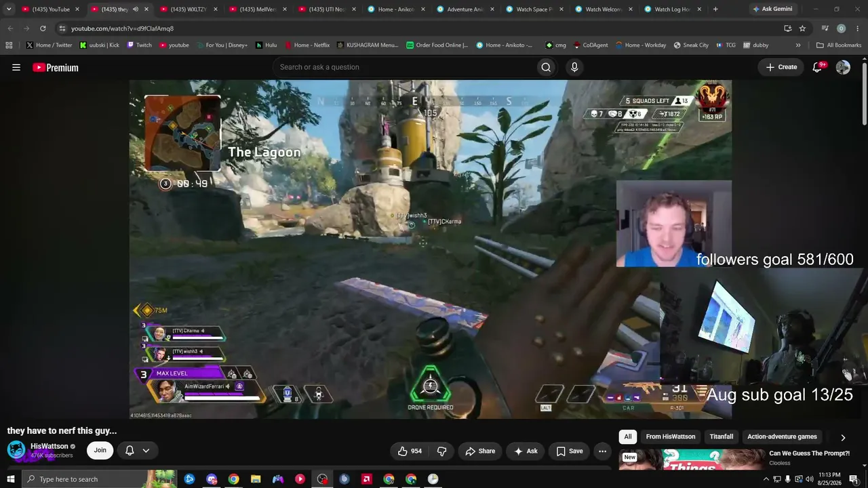Image resolution: width=868 pixels, height=488 pixels.
Task: Open the Ask AI button for the video
Action: [526, 451]
